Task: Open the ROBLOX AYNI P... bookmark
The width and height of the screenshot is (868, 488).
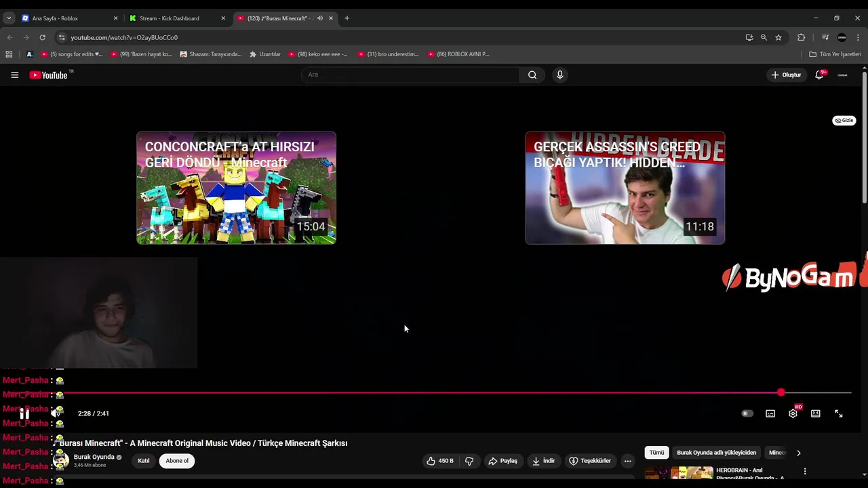Action: tap(458, 54)
